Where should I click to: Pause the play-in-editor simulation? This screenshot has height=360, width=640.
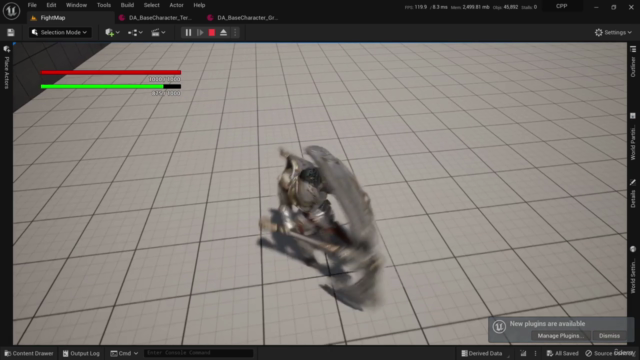coord(188,32)
